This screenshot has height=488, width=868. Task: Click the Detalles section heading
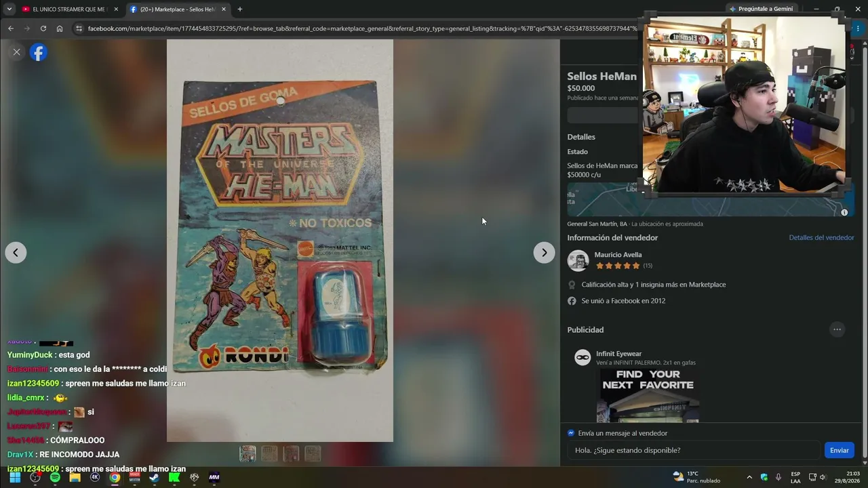pos(581,137)
